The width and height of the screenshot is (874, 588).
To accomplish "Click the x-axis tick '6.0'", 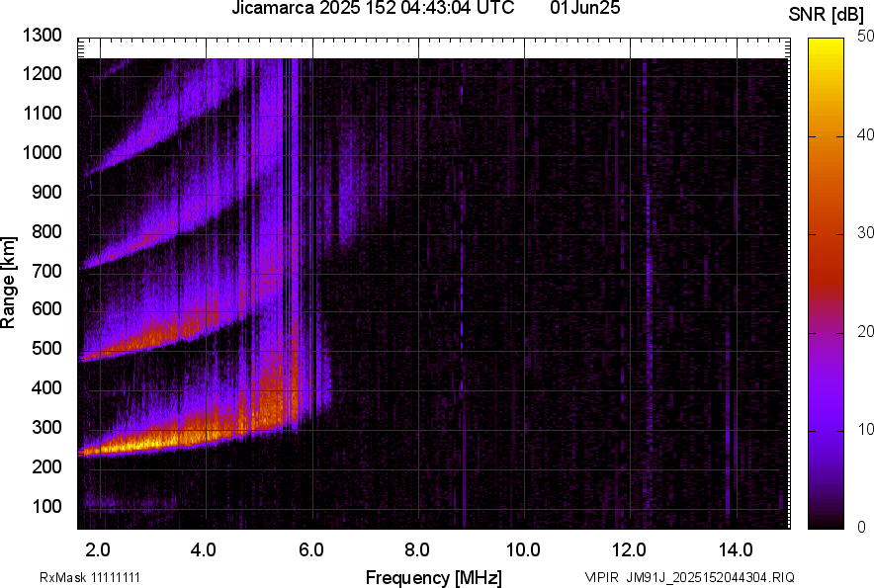I will click(x=310, y=550).
